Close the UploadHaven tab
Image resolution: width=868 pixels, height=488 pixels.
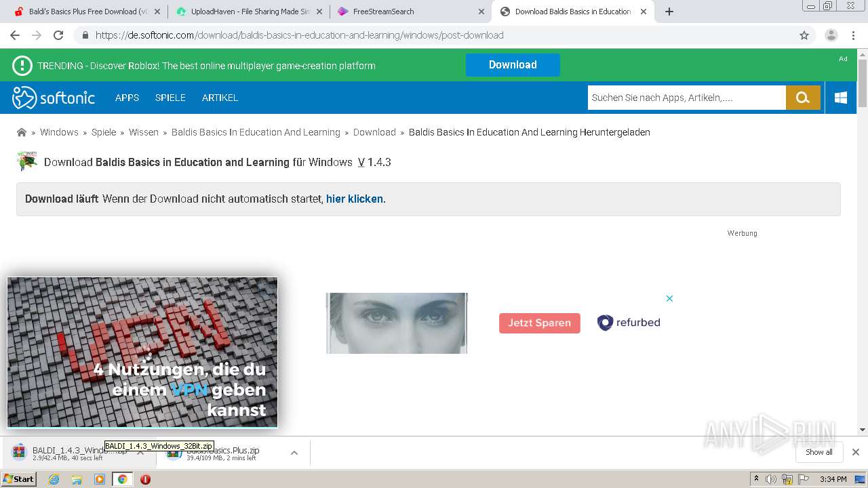pyautogui.click(x=319, y=12)
